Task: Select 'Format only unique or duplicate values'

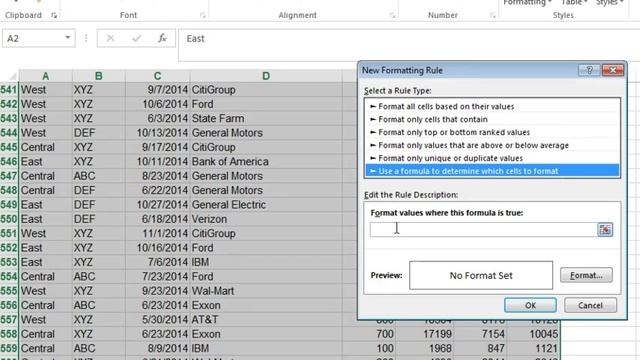Action: pyautogui.click(x=492, y=158)
